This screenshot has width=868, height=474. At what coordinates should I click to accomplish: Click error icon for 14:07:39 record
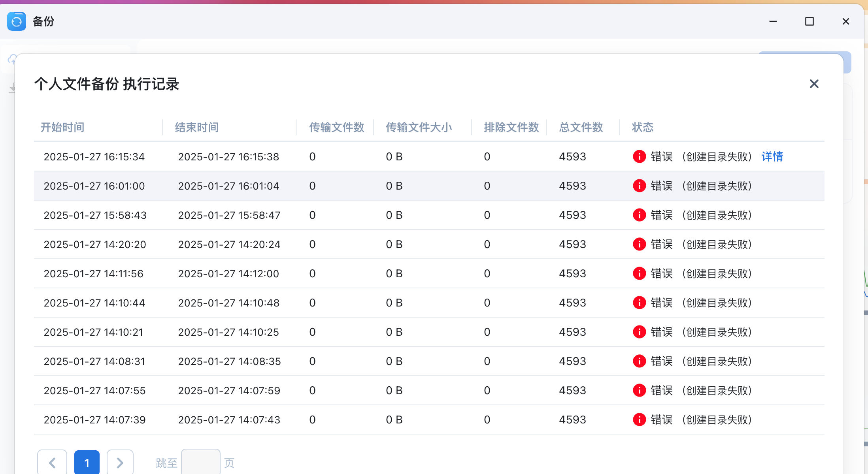[639, 419]
